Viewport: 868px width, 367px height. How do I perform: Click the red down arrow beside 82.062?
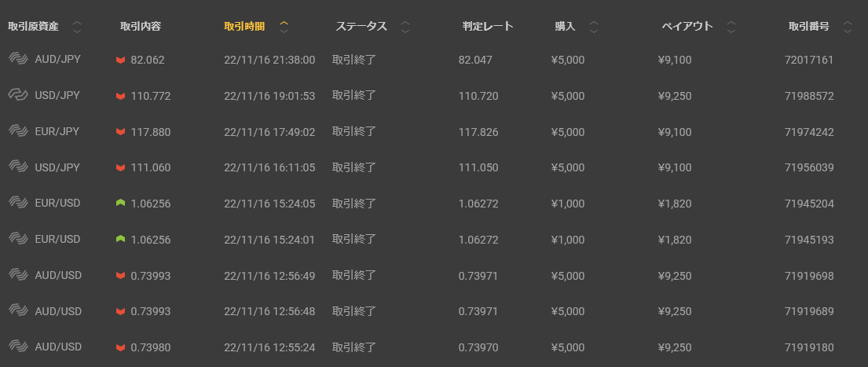click(120, 60)
